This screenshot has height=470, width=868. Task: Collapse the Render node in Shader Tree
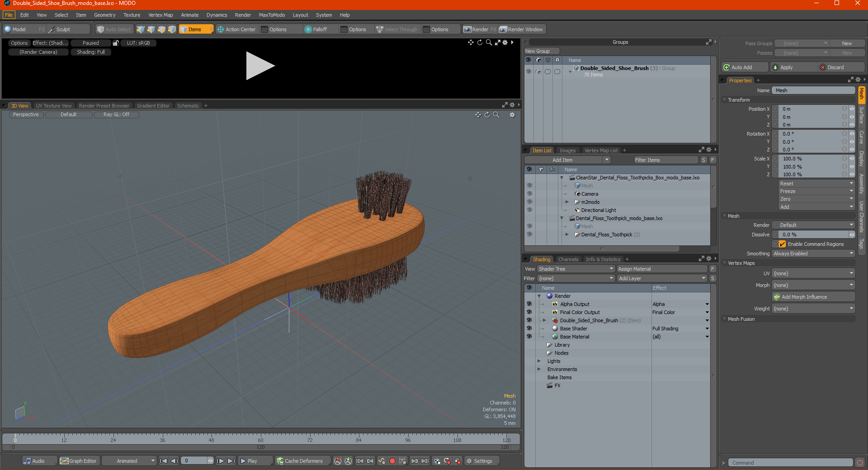click(539, 296)
